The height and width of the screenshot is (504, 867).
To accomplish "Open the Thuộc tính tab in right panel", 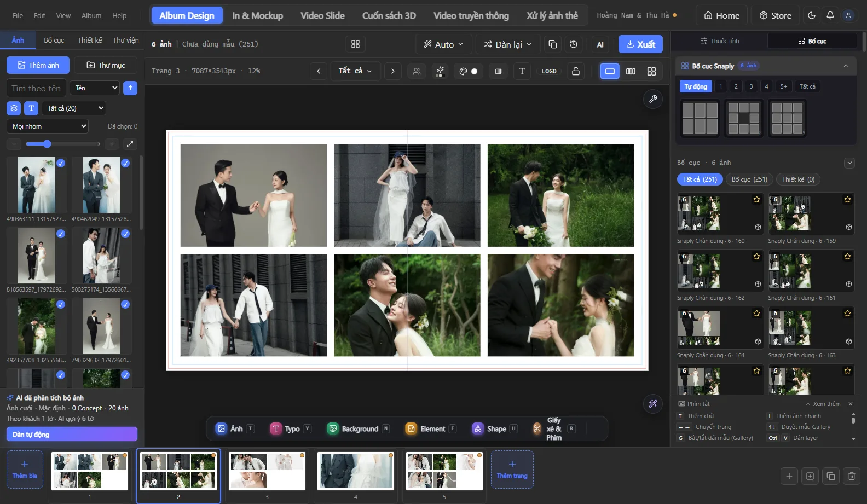I will 720,41.
